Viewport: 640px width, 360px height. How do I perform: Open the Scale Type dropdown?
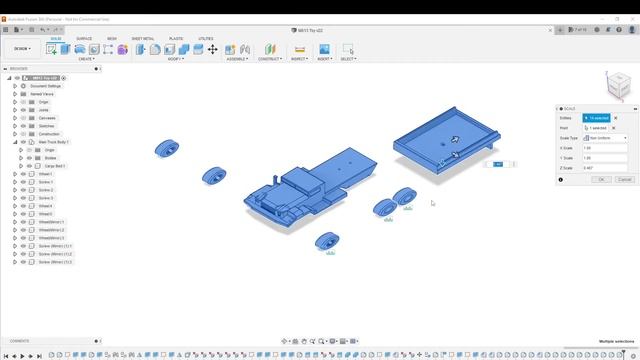pyautogui.click(x=605, y=138)
